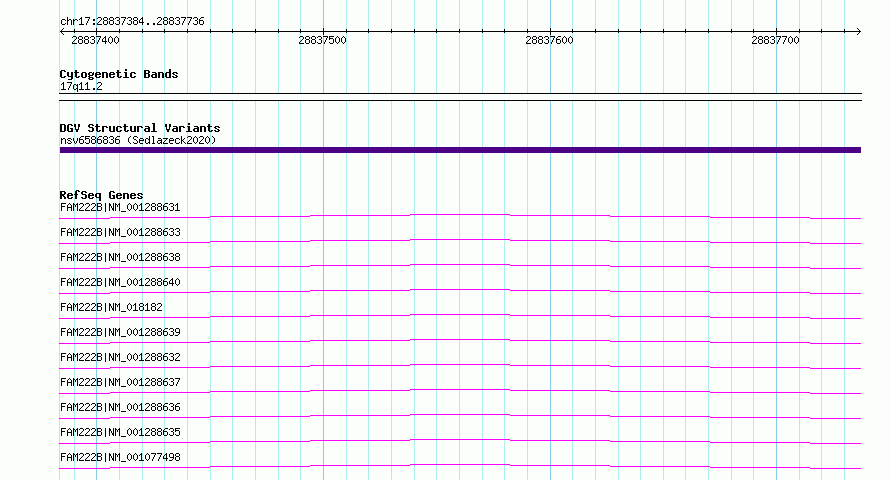Click ruler position label 28837600
Image resolution: width=890 pixels, height=480 pixels.
(x=549, y=40)
